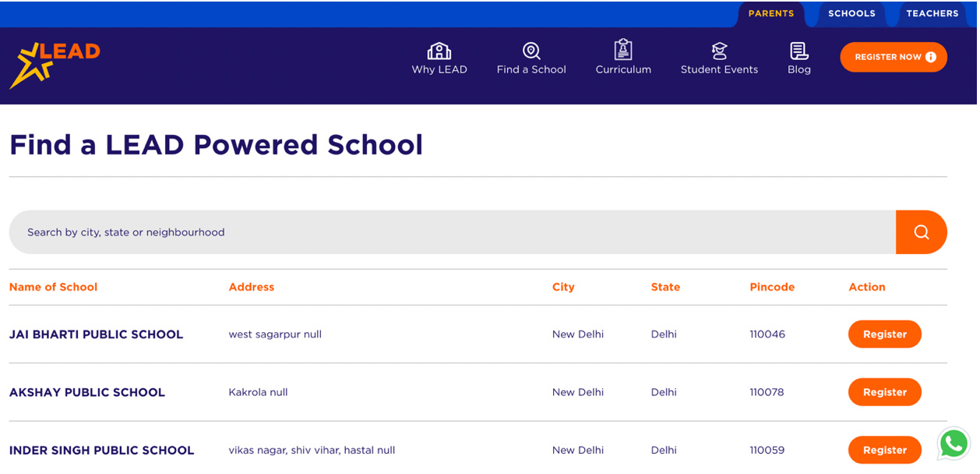The height and width of the screenshot is (474, 980).
Task: Click the Pincode column header
Action: coord(772,287)
